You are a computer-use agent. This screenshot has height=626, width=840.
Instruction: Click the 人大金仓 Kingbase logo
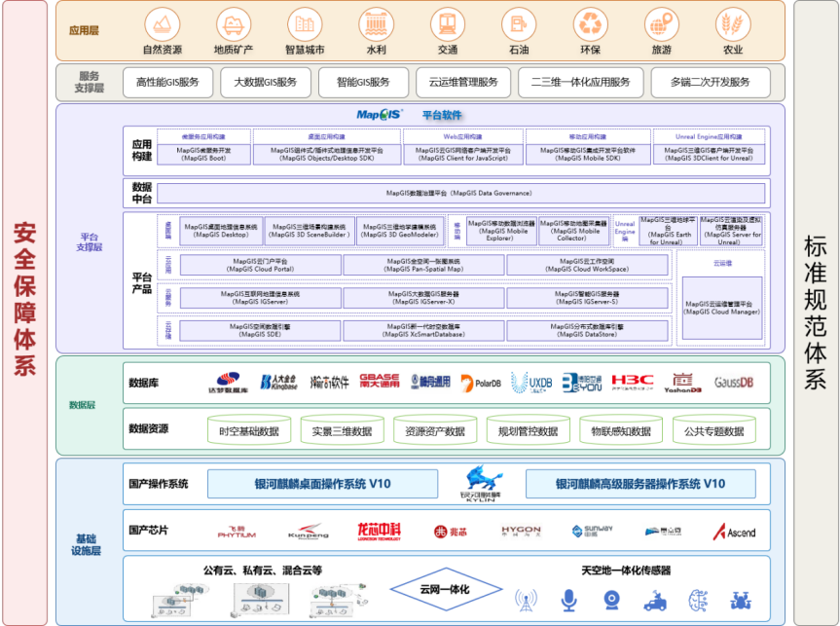point(278,383)
